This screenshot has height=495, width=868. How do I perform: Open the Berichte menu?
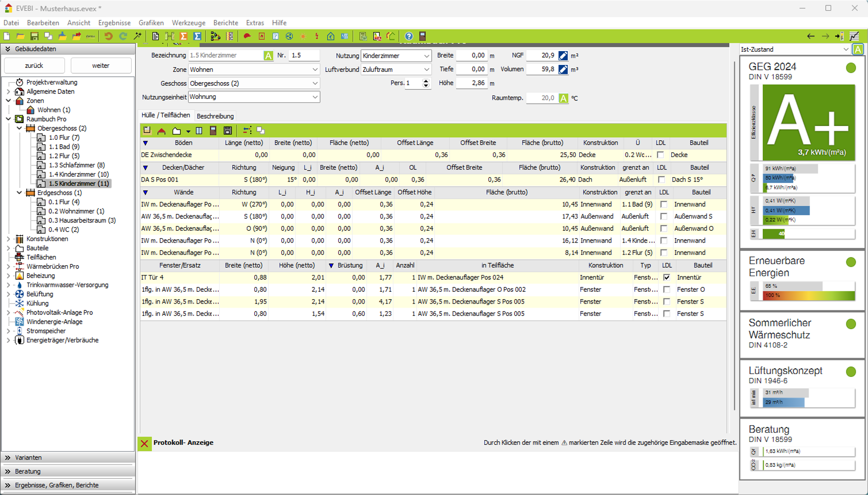tap(225, 23)
